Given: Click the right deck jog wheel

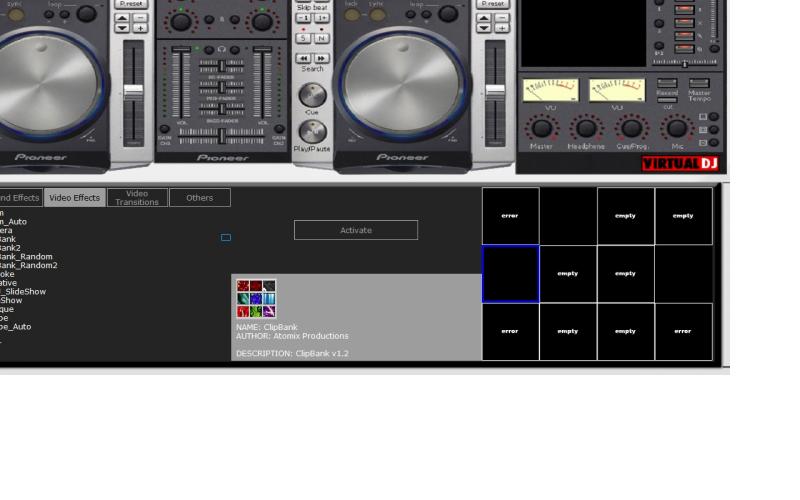Looking at the screenshot, I should tap(402, 84).
